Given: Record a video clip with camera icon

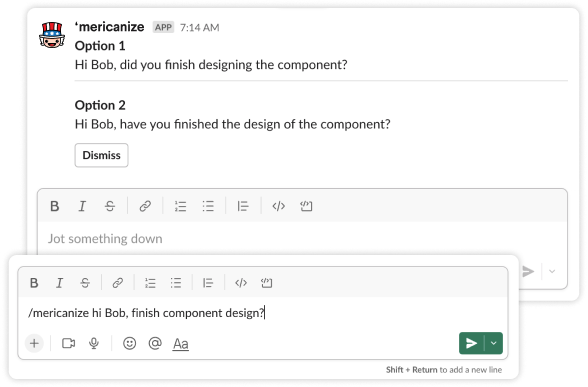Looking at the screenshot, I should click(x=68, y=343).
